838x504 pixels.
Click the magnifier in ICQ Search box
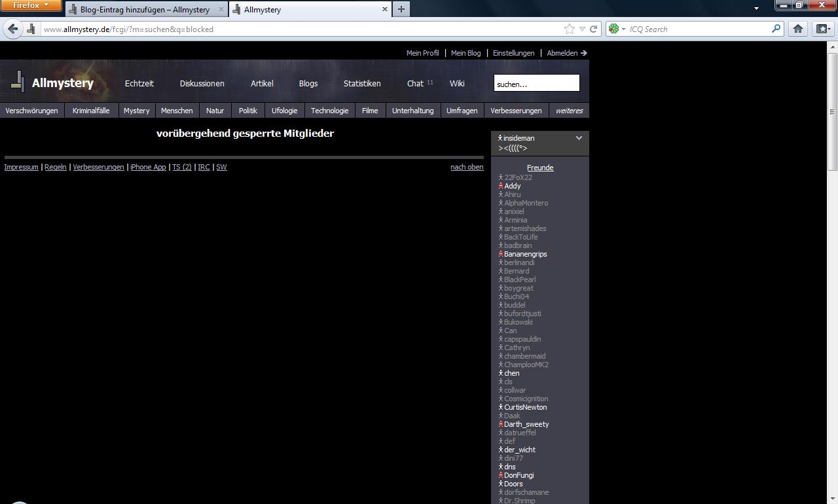(776, 29)
